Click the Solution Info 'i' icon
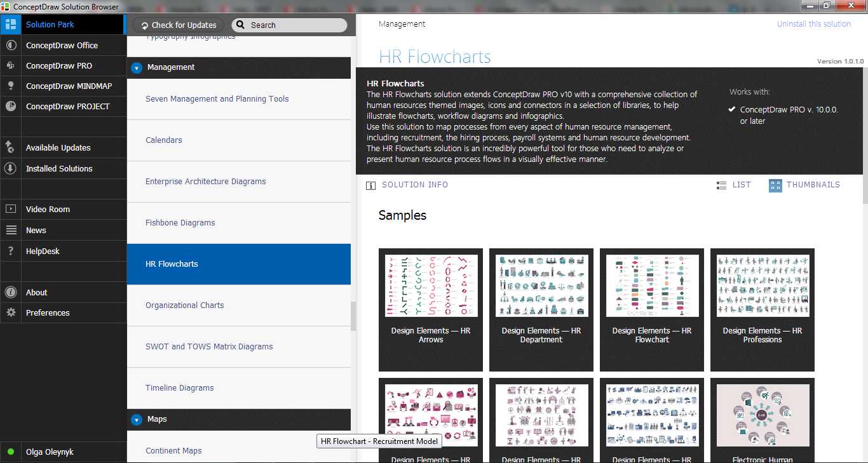 (370, 185)
